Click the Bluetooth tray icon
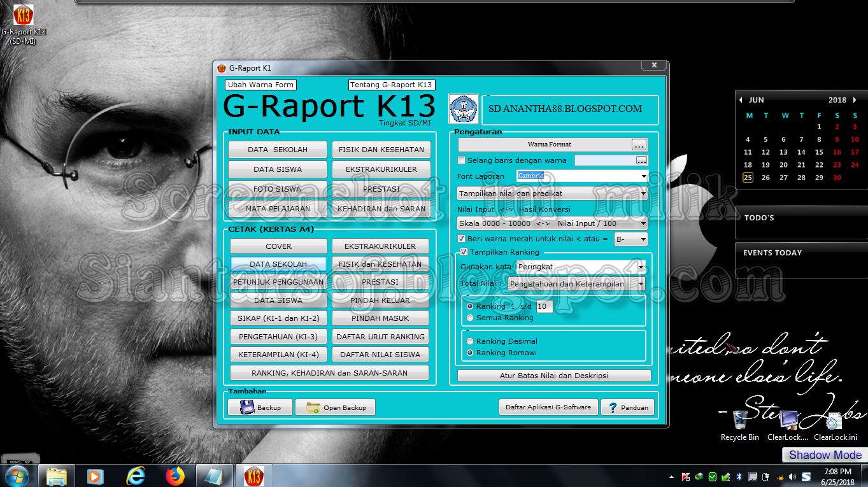This screenshot has height=487, width=868. point(739,476)
